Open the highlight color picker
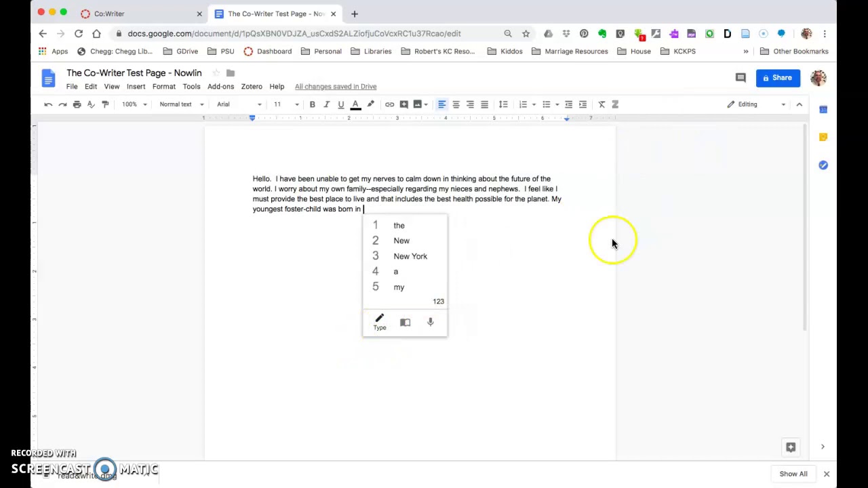Screen dimensions: 868x488 coord(370,104)
